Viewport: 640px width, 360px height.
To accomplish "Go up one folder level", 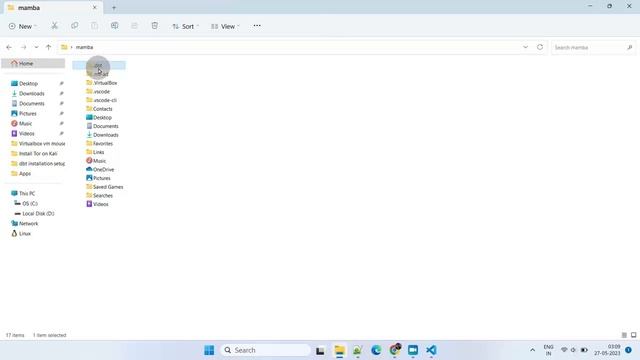I will (x=48, y=47).
